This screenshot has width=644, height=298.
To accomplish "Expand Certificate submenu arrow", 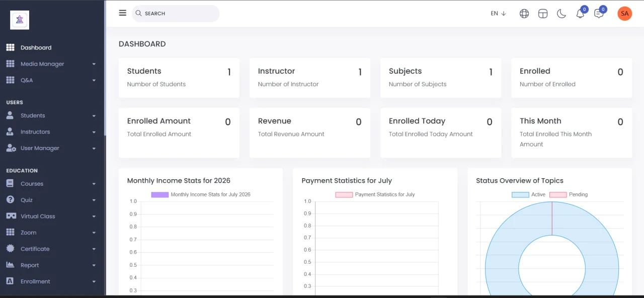I will (94, 249).
